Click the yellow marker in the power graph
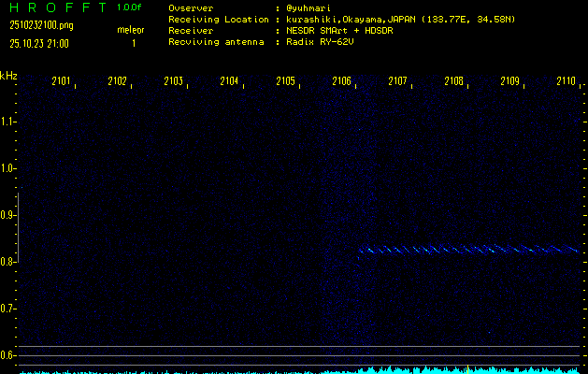The width and height of the screenshot is (588, 374). 467,368
